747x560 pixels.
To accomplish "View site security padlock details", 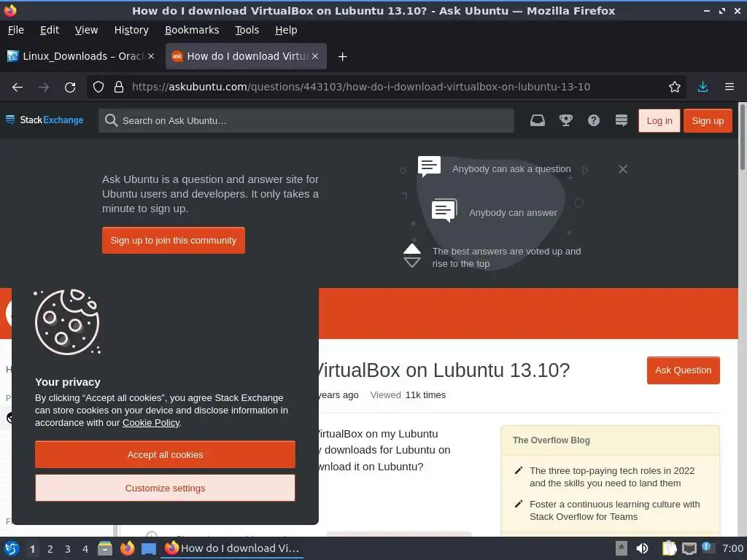I will (119, 87).
